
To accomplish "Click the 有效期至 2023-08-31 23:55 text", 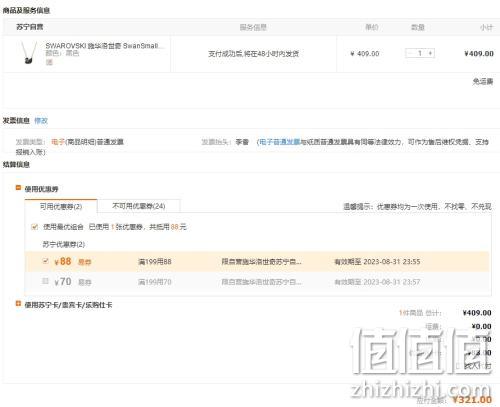I will 377,262.
